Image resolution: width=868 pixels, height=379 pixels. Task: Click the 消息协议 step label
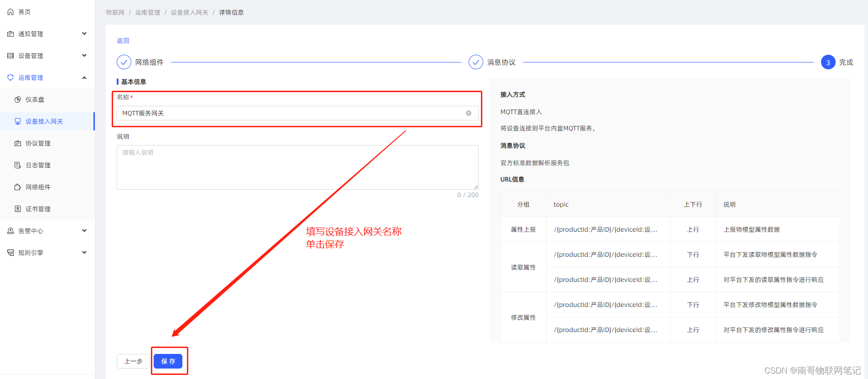[501, 62]
